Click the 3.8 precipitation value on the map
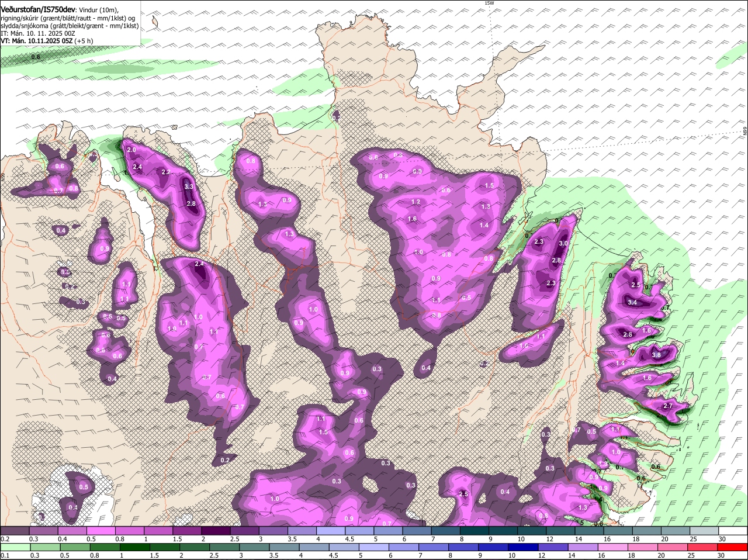The width and height of the screenshot is (748, 560). click(656, 355)
